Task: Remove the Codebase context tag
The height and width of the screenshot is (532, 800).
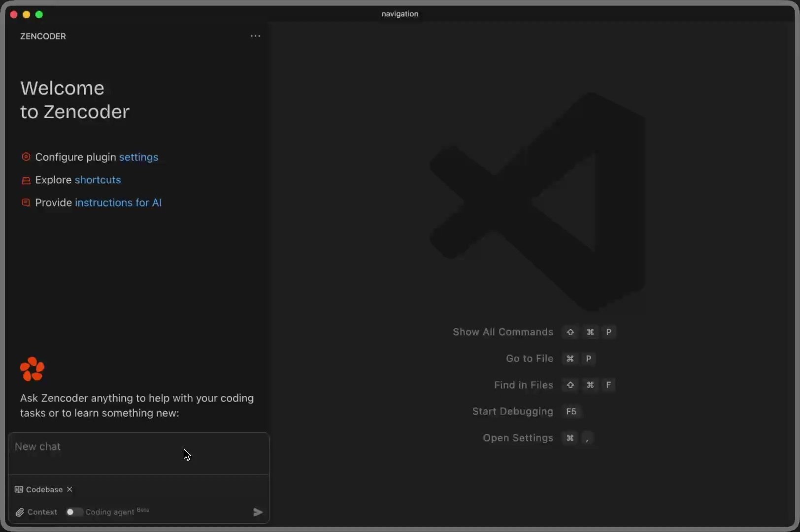Action: 69,489
